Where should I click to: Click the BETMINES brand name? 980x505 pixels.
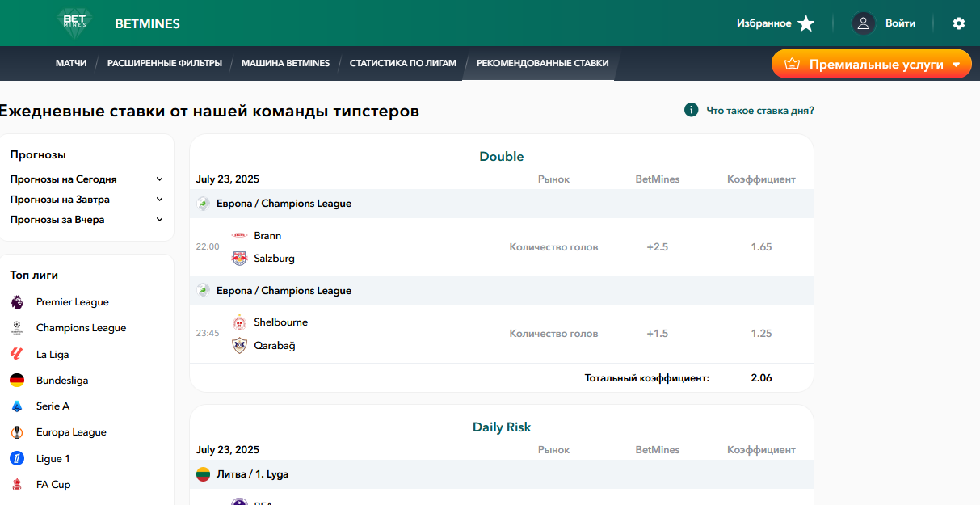point(148,24)
